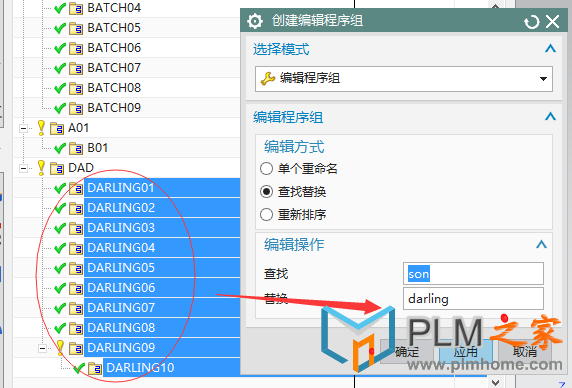
Task: Select the 重新排序 radio option
Action: [266, 214]
